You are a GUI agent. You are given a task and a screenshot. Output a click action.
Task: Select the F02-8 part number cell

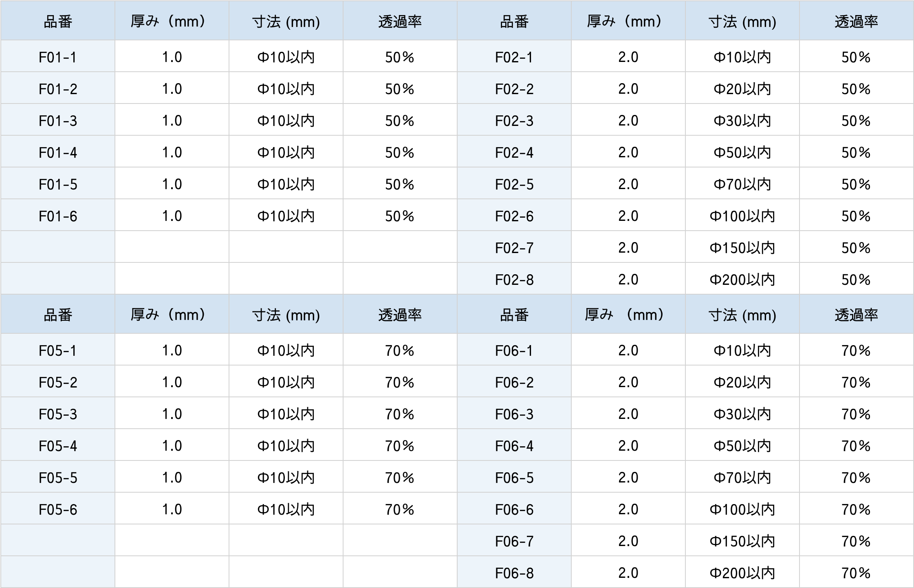pyautogui.click(x=514, y=280)
